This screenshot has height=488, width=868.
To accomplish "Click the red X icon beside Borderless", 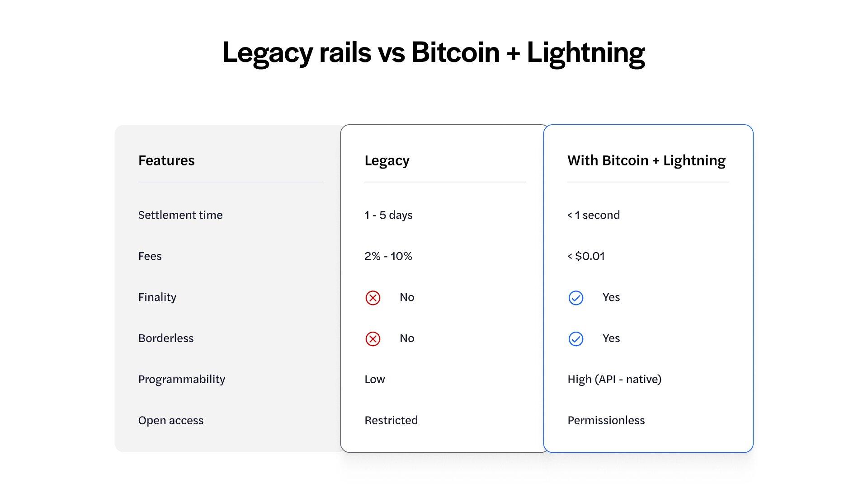I will coord(373,339).
